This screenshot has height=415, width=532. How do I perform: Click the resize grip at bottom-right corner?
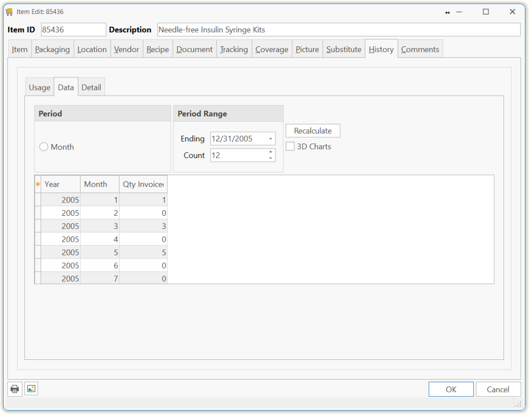click(518, 404)
